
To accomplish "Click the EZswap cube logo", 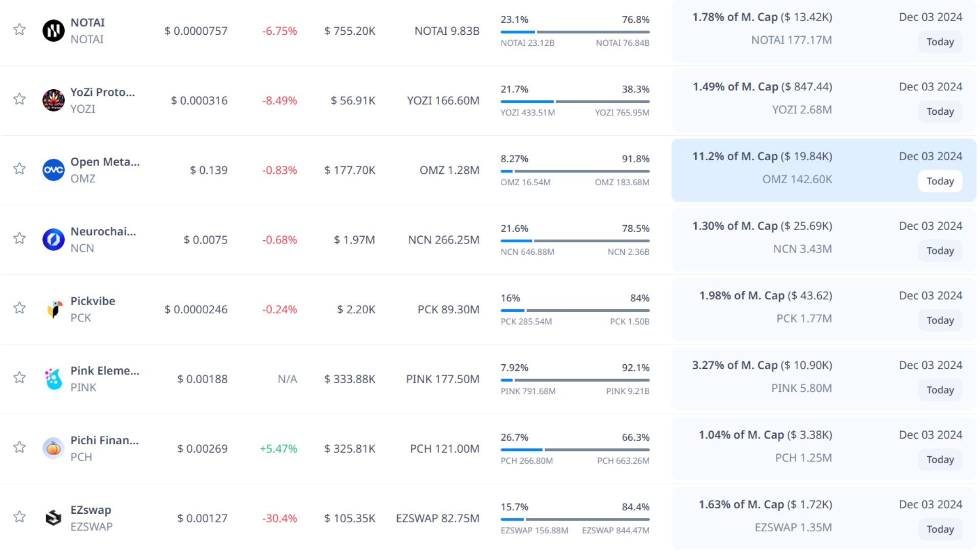I will [x=53, y=518].
